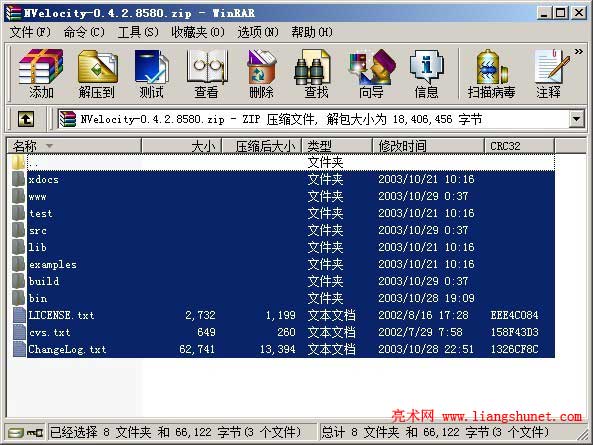The image size is (595, 445).
Task: Click the WinRAR title bar app icon
Action: tap(13, 13)
